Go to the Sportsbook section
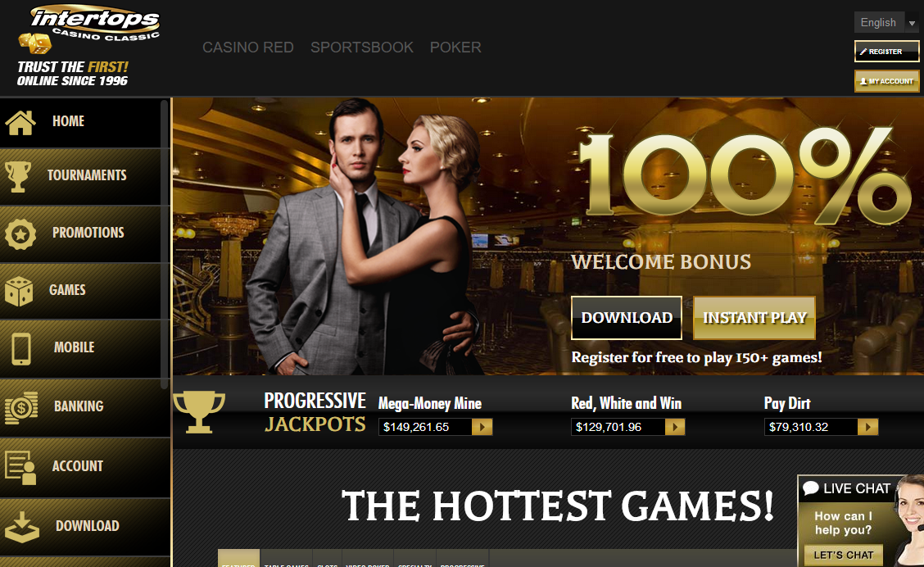 tap(362, 48)
